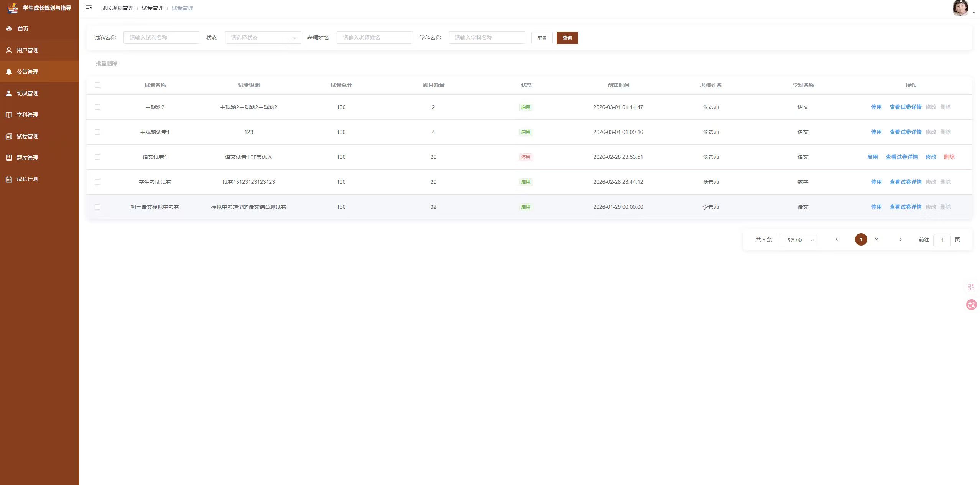View 查看试卷详情 for 学生考试试卷

coord(905,182)
